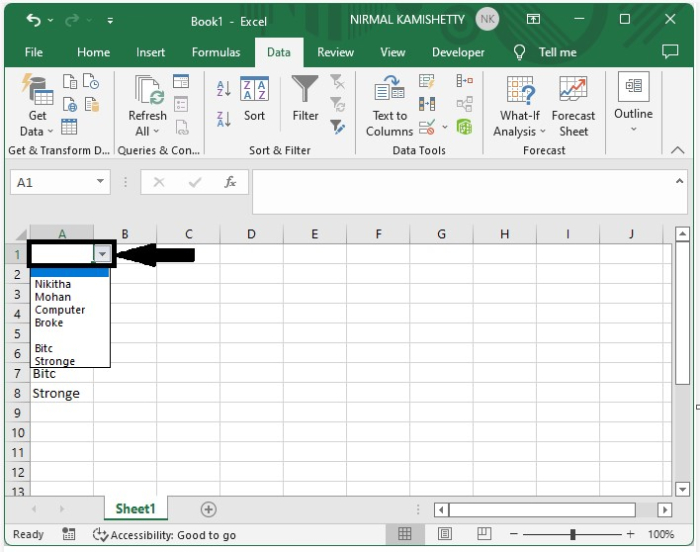The height and width of the screenshot is (552, 700).
Task: Open the View tab
Action: tap(392, 52)
